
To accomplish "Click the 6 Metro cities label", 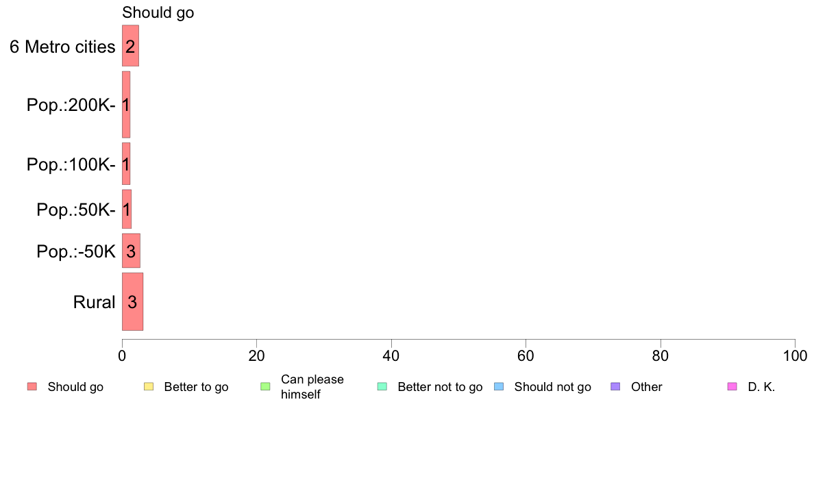I will click(62, 47).
